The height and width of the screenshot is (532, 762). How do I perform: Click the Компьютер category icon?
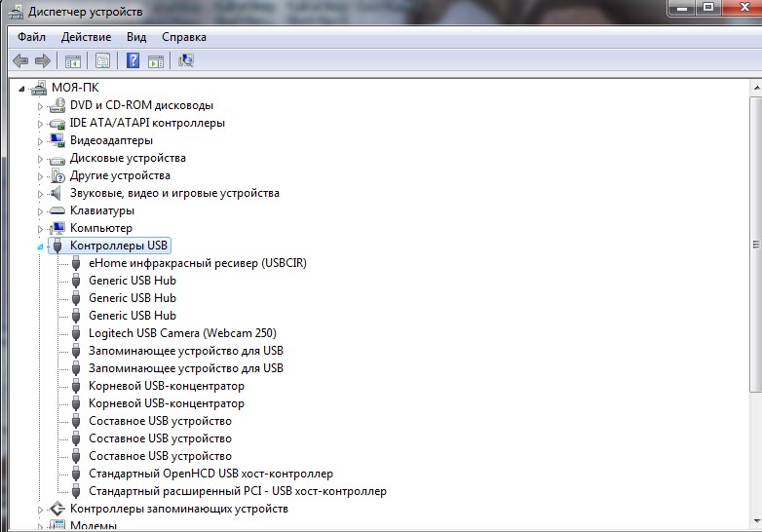click(x=57, y=228)
